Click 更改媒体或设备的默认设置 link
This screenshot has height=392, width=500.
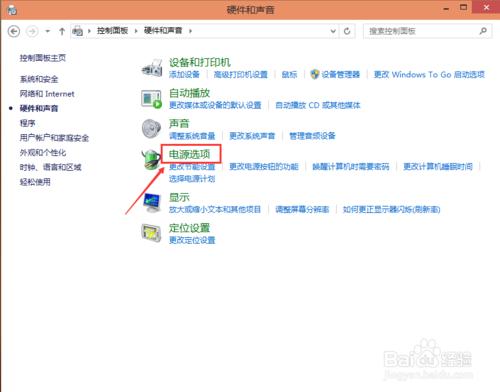tap(215, 105)
